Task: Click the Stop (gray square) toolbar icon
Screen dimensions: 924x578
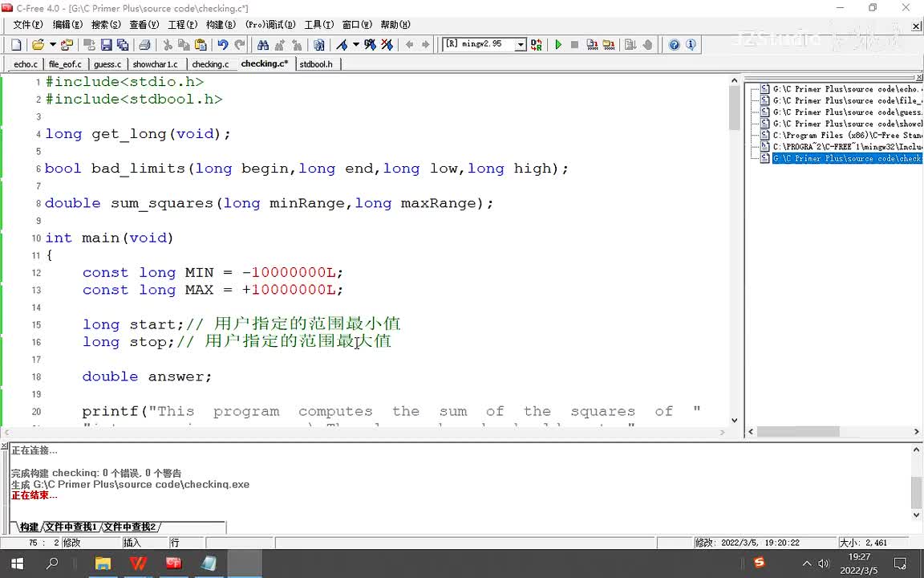Action: click(574, 45)
